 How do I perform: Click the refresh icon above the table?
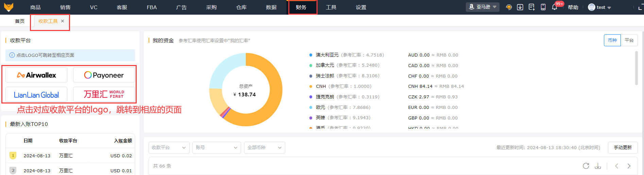(586, 166)
